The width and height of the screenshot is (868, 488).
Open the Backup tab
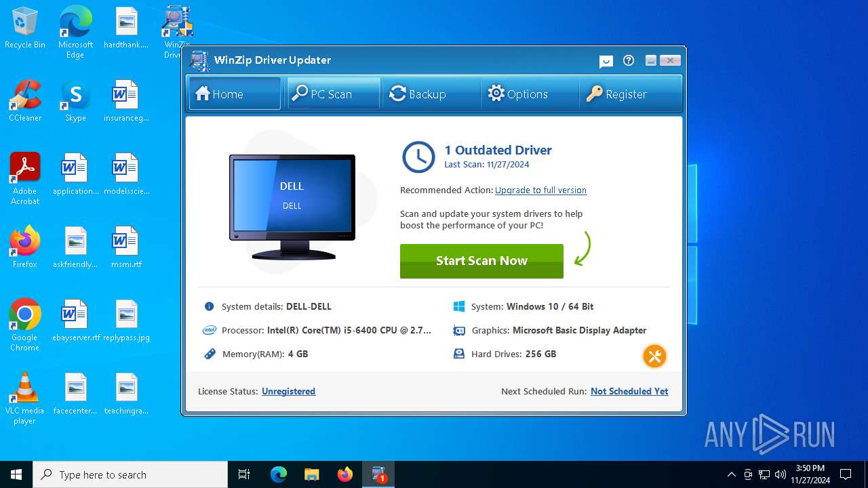431,94
